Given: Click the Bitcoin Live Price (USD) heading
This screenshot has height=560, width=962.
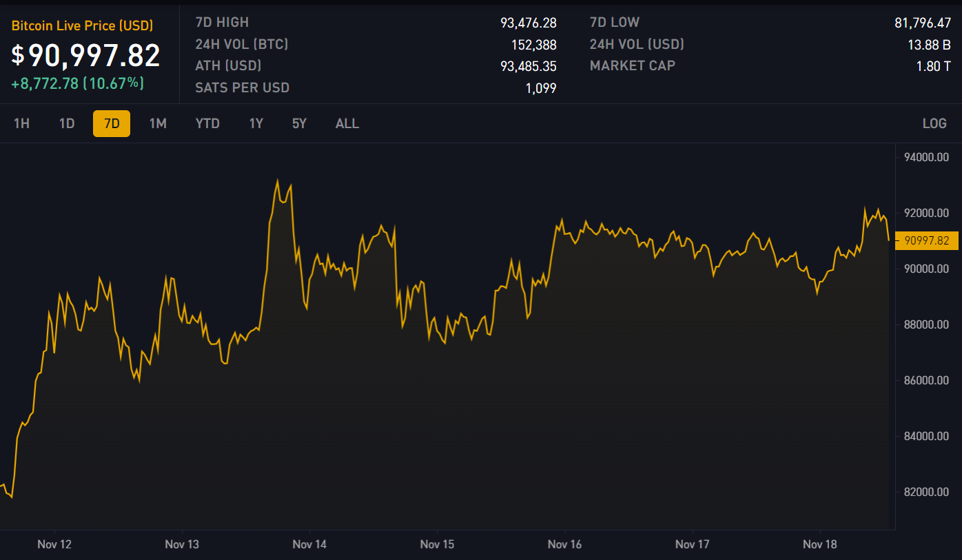Looking at the screenshot, I should click(82, 26).
